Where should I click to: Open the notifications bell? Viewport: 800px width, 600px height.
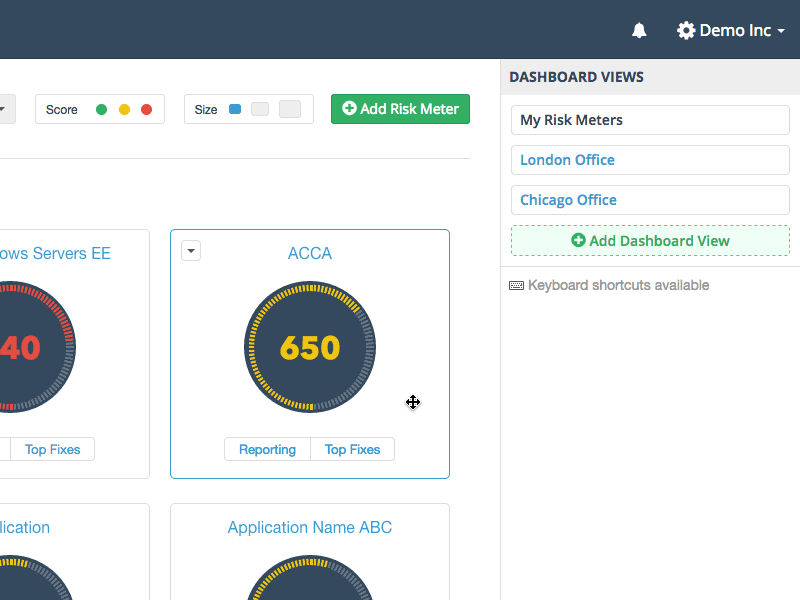tap(639, 31)
